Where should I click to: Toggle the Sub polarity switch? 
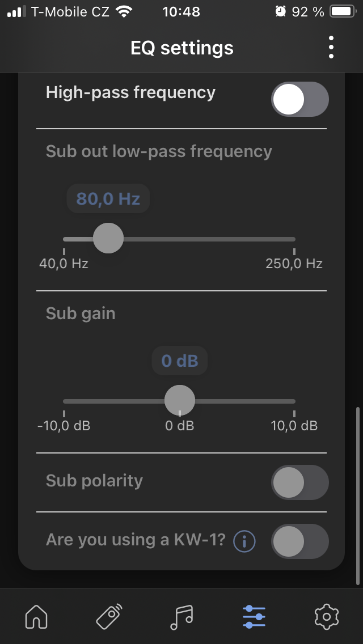[x=300, y=482]
